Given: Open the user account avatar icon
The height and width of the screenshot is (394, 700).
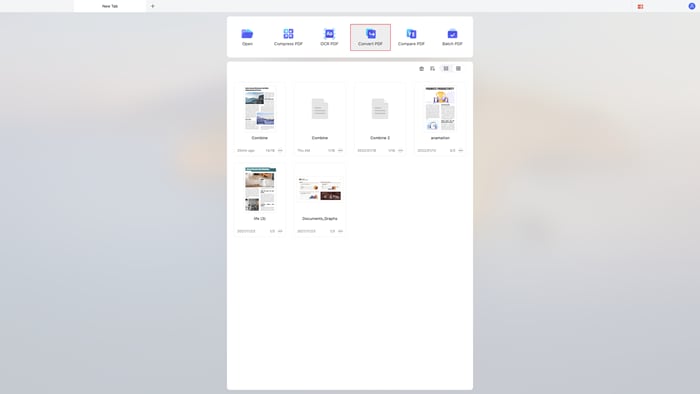Looking at the screenshot, I should coord(692,6).
